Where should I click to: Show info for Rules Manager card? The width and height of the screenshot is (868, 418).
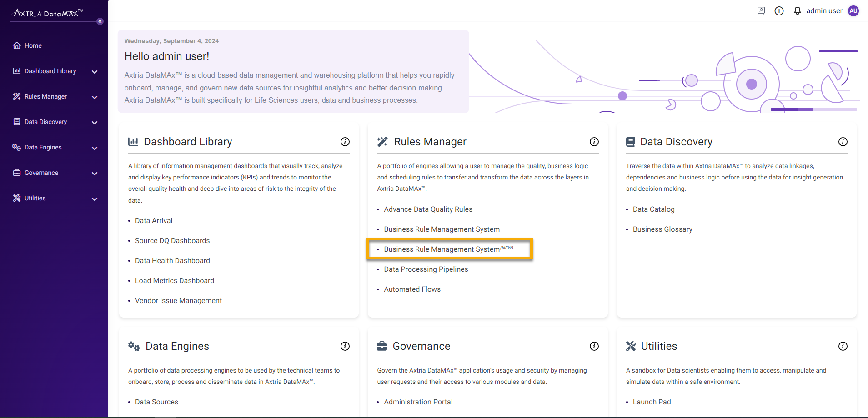[594, 142]
